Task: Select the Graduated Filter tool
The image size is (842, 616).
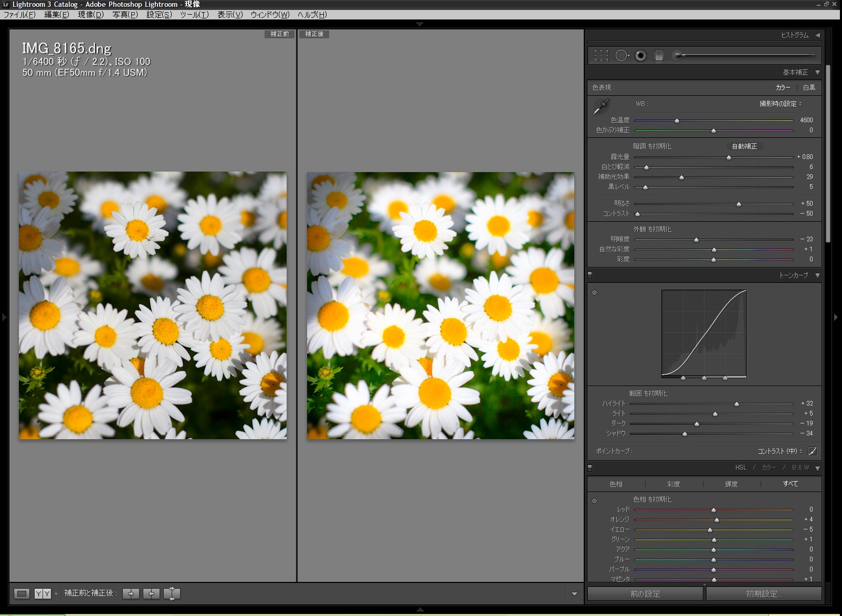Action: click(659, 56)
